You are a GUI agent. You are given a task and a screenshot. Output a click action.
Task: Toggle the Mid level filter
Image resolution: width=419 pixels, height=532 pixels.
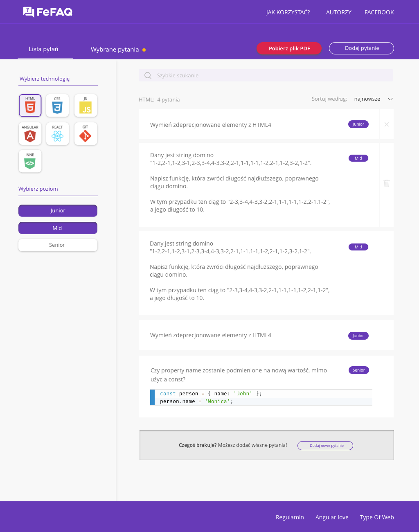[58, 228]
